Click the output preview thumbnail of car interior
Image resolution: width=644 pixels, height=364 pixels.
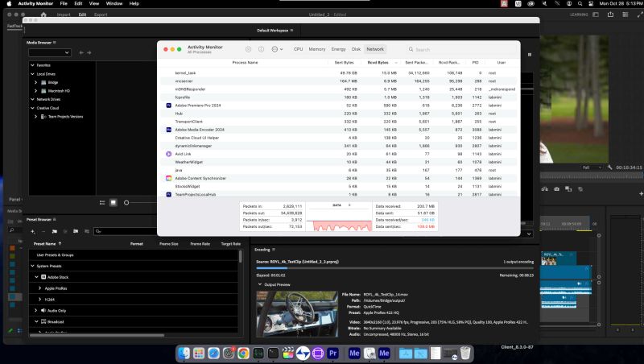click(x=297, y=314)
